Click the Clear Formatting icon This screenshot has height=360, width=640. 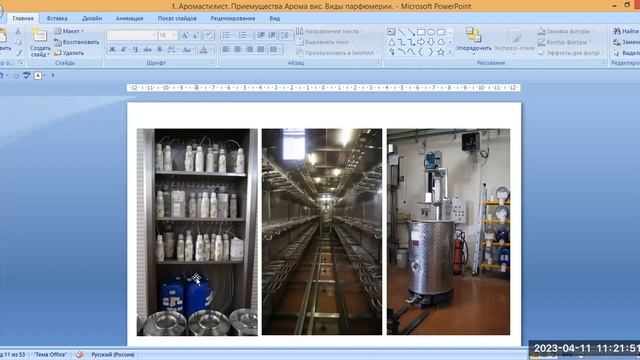[209, 36]
